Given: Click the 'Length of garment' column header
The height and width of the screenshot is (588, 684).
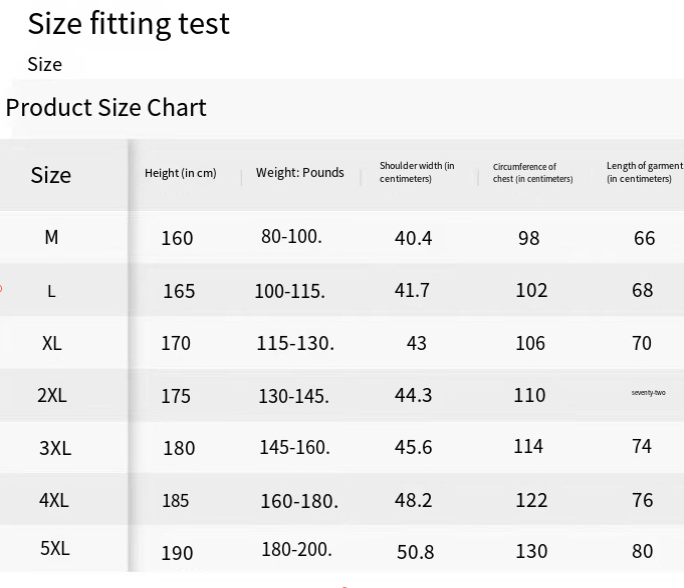Looking at the screenshot, I should [644, 172].
